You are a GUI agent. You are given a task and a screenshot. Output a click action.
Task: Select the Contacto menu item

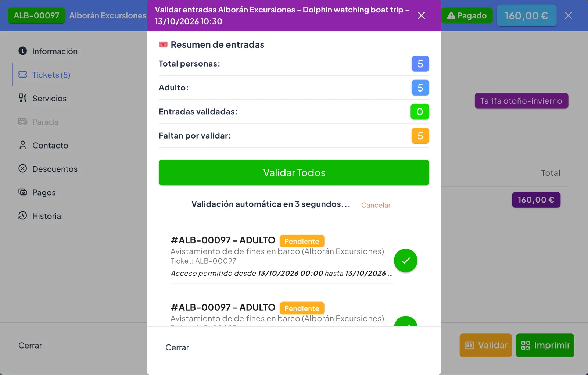coord(50,145)
